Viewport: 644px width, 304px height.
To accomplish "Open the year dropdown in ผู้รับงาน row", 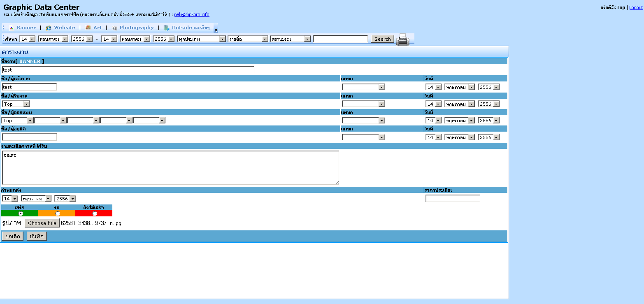I will (x=488, y=104).
